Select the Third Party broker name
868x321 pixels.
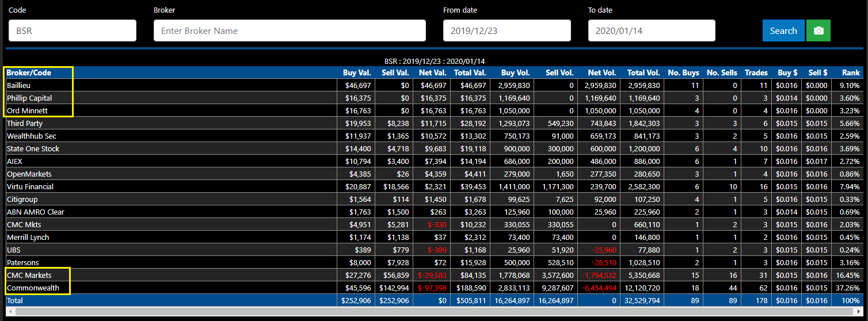25,123
